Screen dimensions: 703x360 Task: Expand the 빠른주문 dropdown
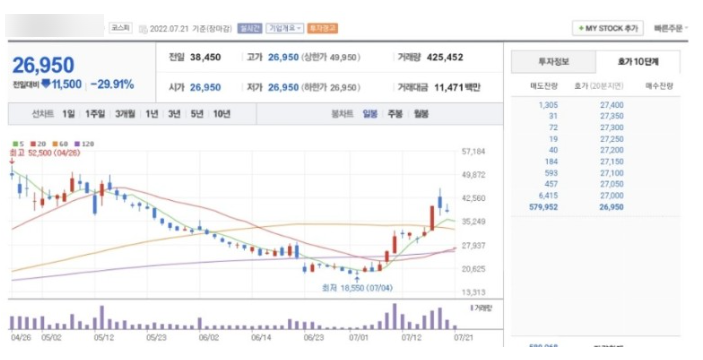[x=671, y=28]
